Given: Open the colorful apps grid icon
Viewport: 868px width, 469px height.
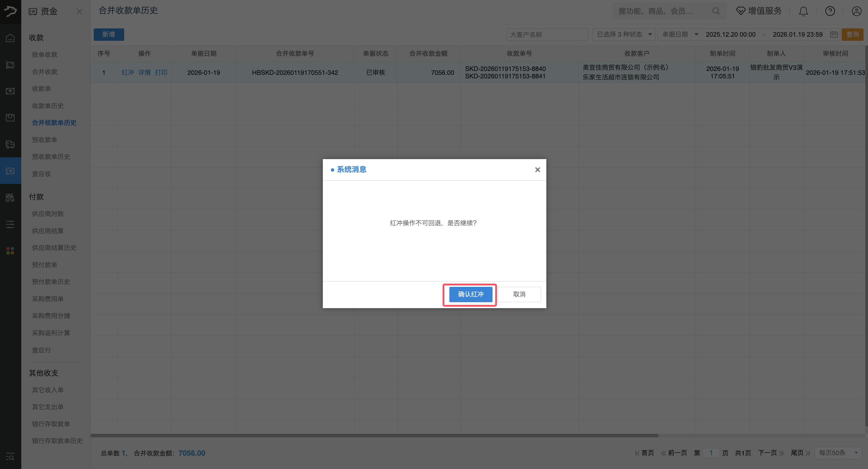Looking at the screenshot, I should point(10,251).
